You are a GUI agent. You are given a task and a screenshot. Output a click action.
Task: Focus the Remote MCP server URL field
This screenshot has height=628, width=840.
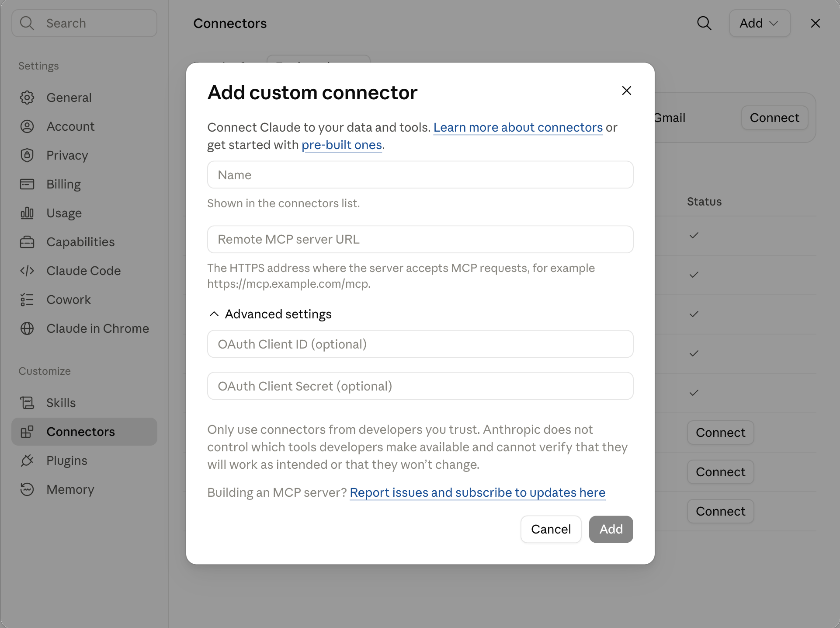[x=420, y=239]
